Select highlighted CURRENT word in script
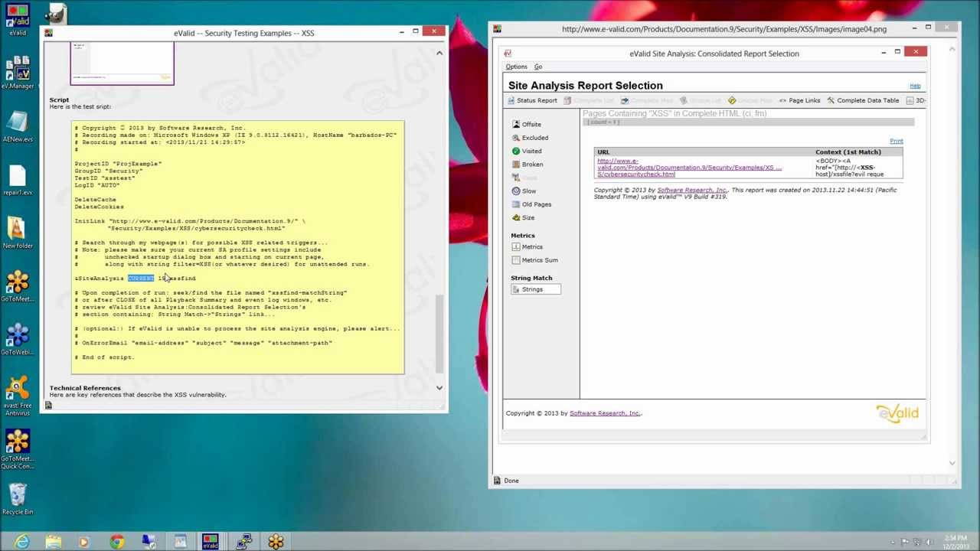Image resolution: width=980 pixels, height=551 pixels. coord(141,279)
